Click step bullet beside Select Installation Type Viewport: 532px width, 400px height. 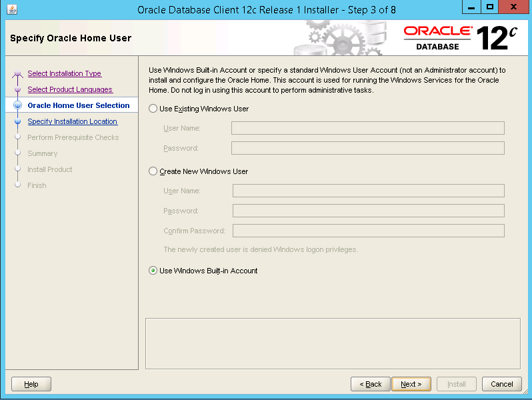pyautogui.click(x=17, y=73)
